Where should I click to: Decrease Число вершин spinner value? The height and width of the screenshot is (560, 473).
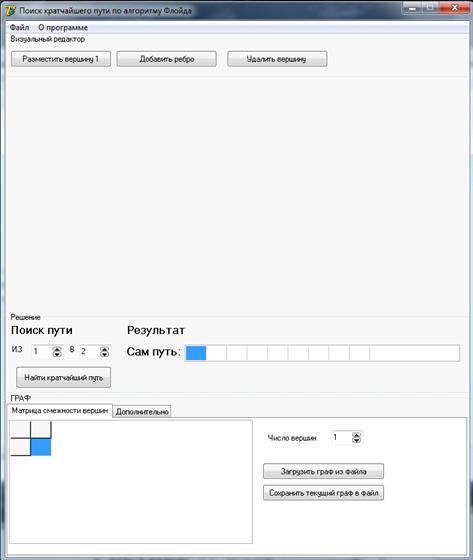click(x=356, y=440)
